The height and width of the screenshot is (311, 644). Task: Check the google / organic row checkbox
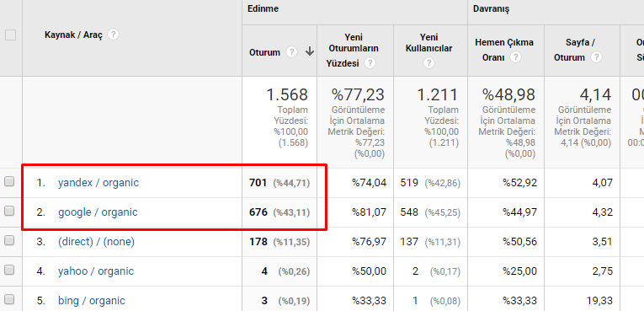9,211
